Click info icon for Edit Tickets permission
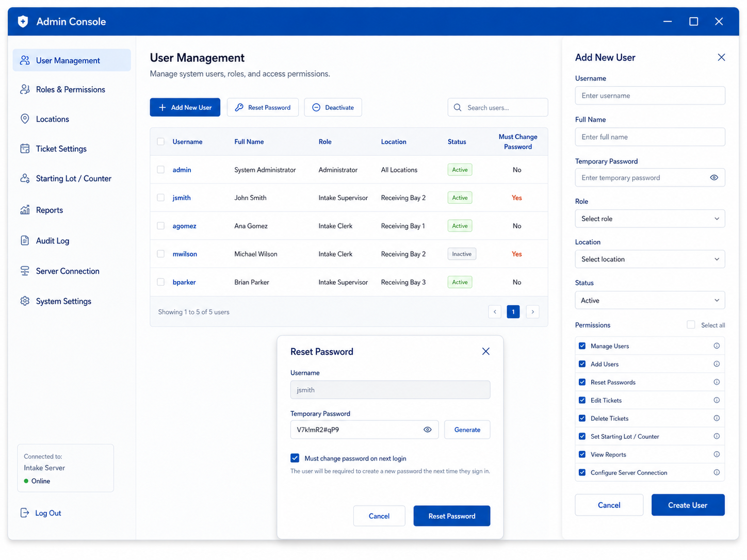Screen dimensions: 747x560 click(x=717, y=400)
